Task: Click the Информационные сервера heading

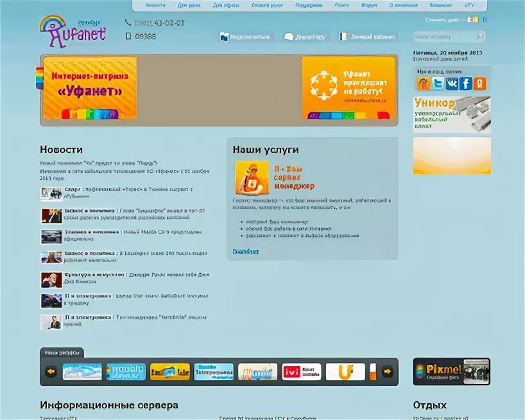Action: (x=109, y=405)
